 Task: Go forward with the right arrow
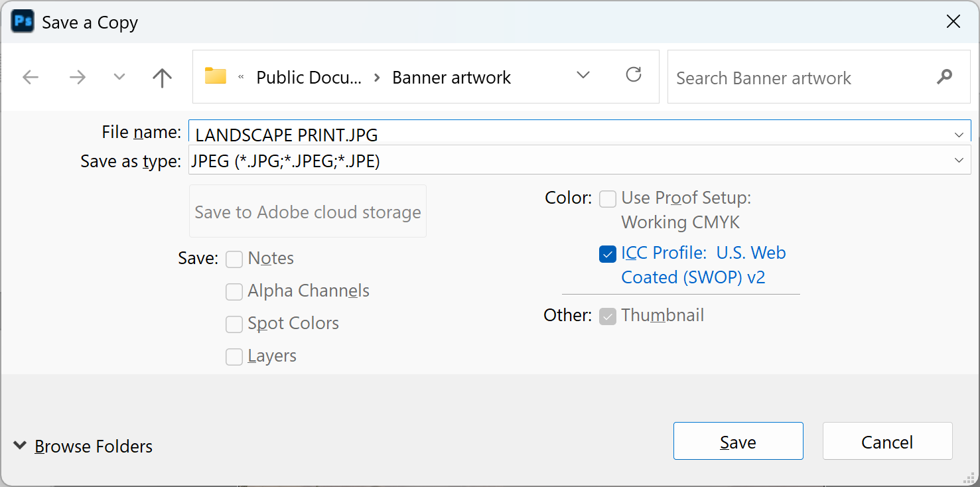[x=78, y=78]
